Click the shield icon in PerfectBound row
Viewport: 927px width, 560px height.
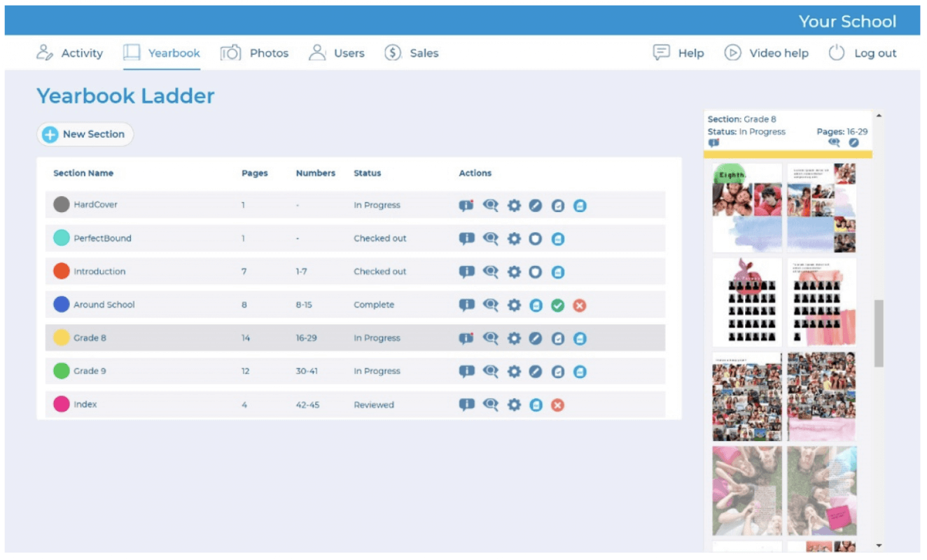535,239
